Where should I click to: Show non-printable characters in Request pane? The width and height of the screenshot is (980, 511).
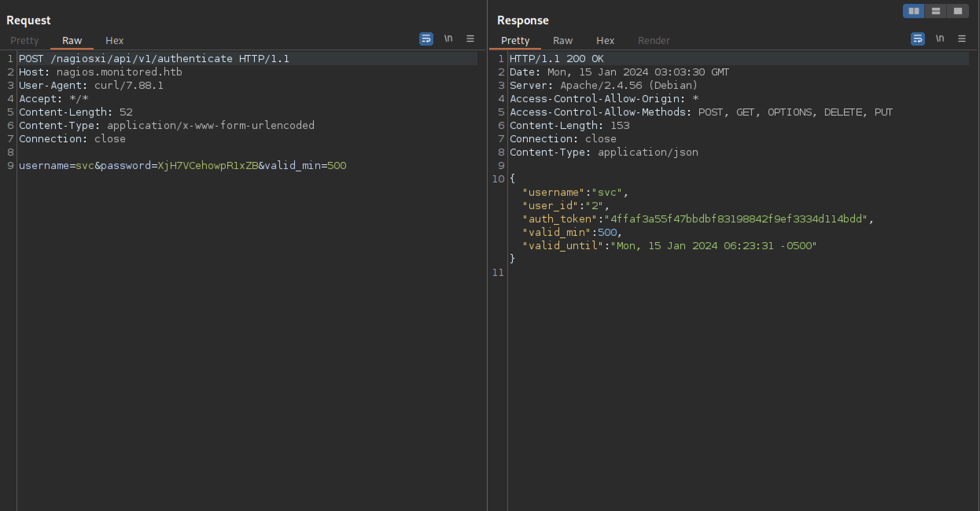pos(448,39)
